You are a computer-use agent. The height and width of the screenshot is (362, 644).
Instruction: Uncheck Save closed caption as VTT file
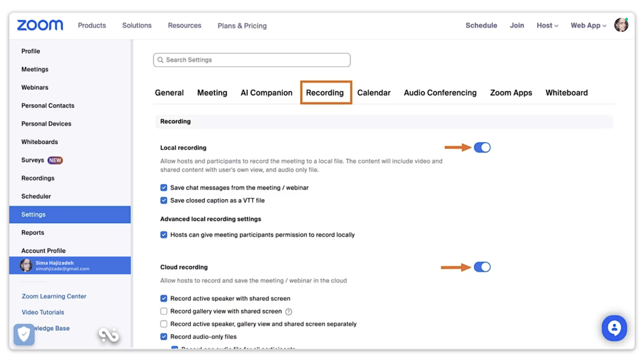coord(164,200)
